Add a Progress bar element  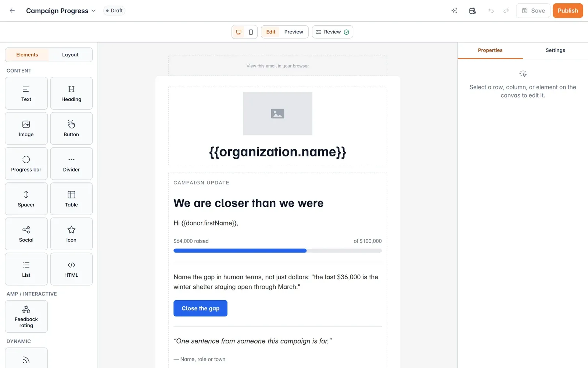tap(26, 163)
